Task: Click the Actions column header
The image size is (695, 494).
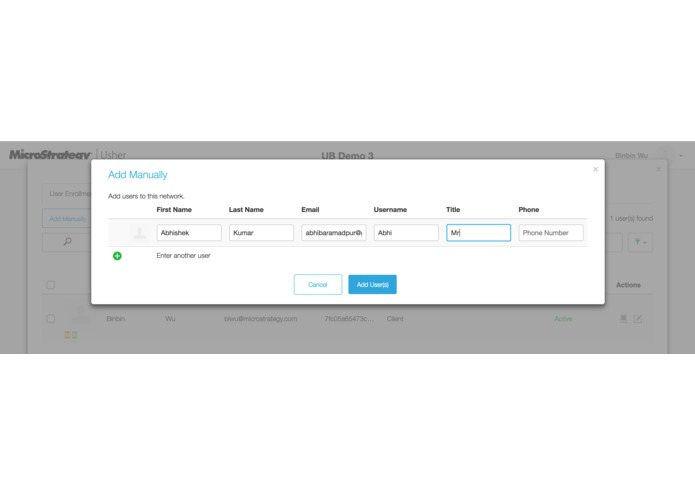Action: click(x=628, y=285)
